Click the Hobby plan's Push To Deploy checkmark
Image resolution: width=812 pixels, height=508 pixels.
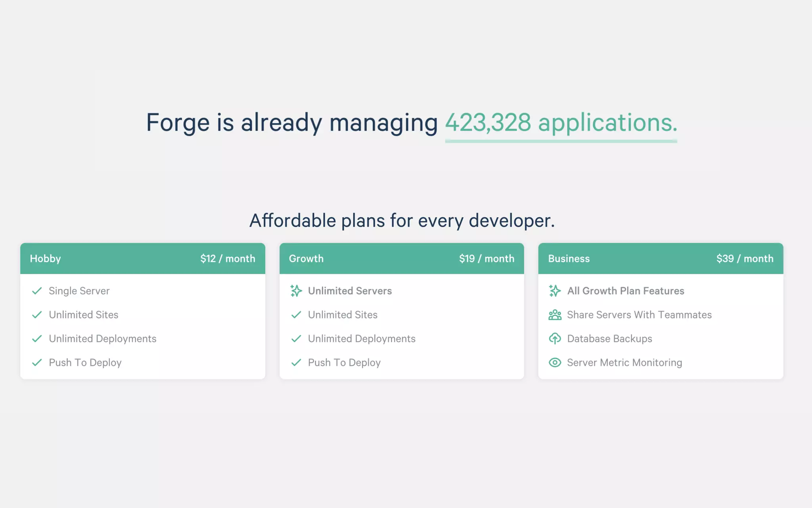coord(37,362)
